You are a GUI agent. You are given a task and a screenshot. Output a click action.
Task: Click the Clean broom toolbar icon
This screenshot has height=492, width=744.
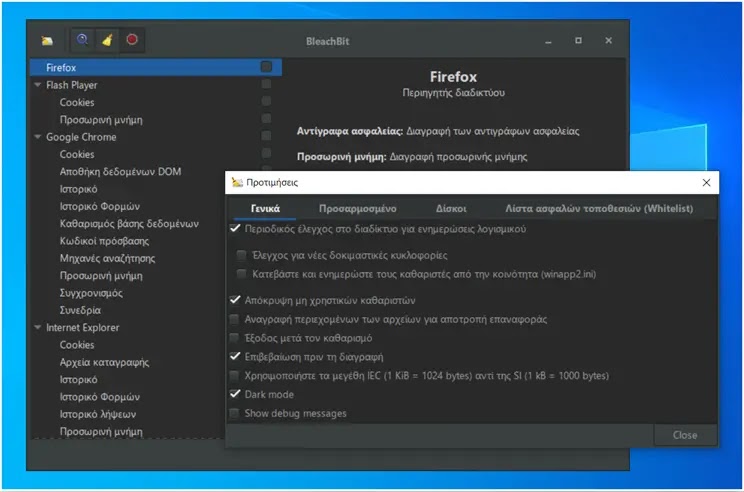(107, 40)
